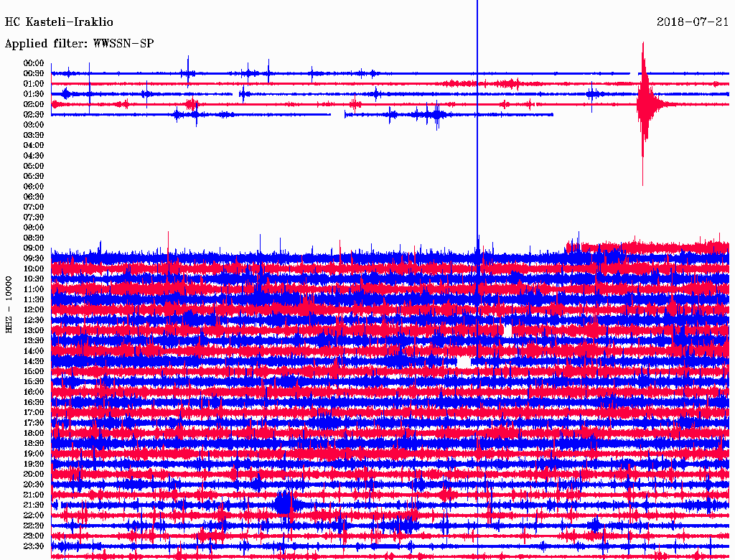The width and height of the screenshot is (735, 560).
Task: Click the 21:00 time label
Action: (x=34, y=495)
